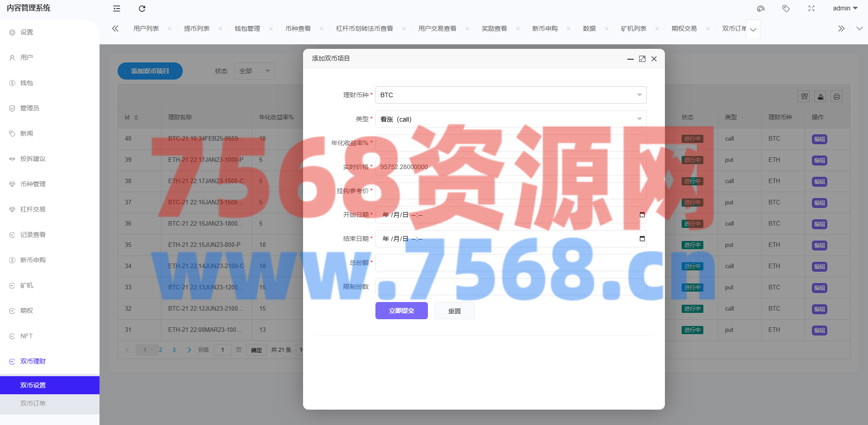Open the admin user dropdown

pos(845,9)
